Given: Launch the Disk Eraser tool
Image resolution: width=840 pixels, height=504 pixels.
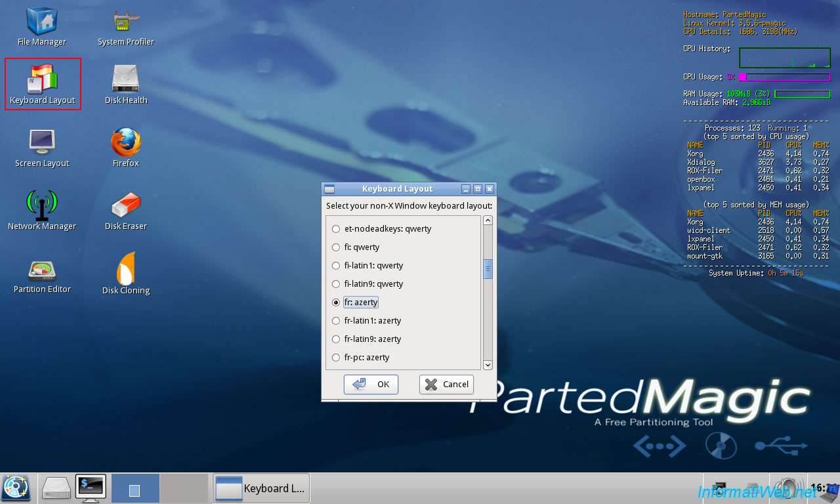Looking at the screenshot, I should [125, 210].
